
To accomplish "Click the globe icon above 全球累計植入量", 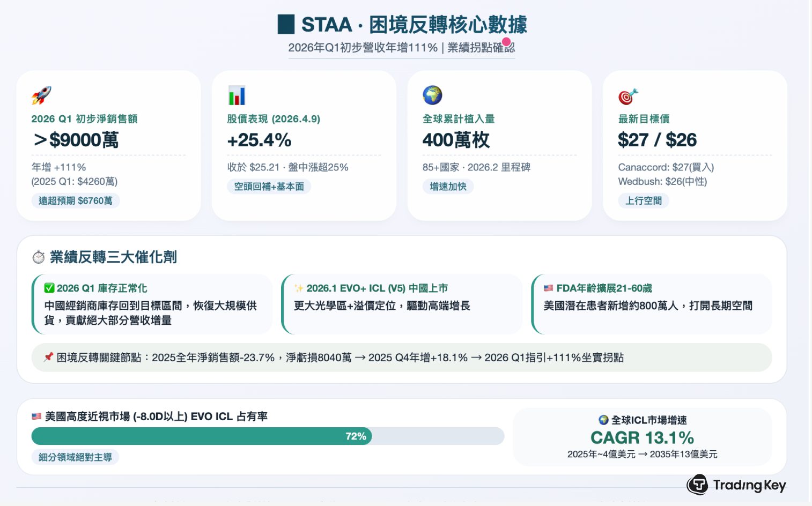I will (432, 95).
